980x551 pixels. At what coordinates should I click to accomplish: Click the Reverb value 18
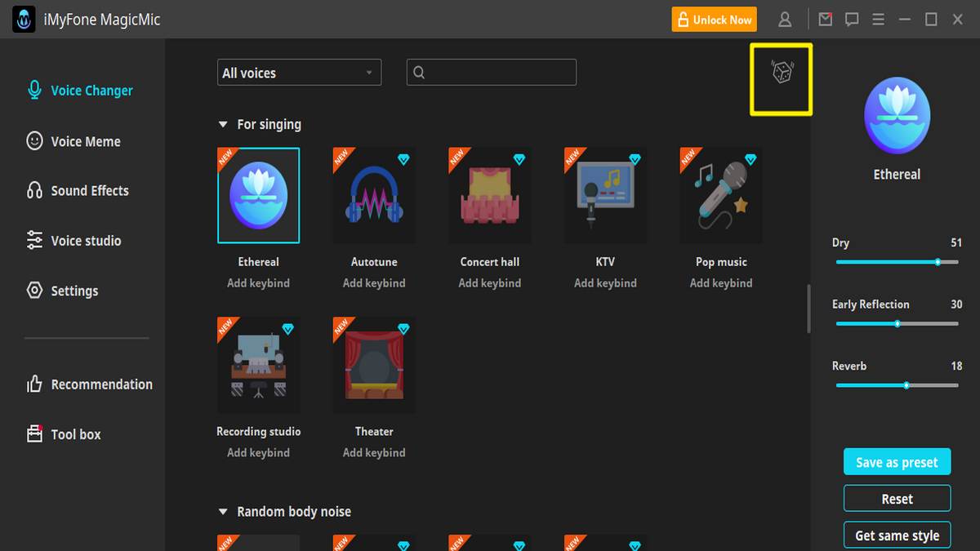pos(956,367)
